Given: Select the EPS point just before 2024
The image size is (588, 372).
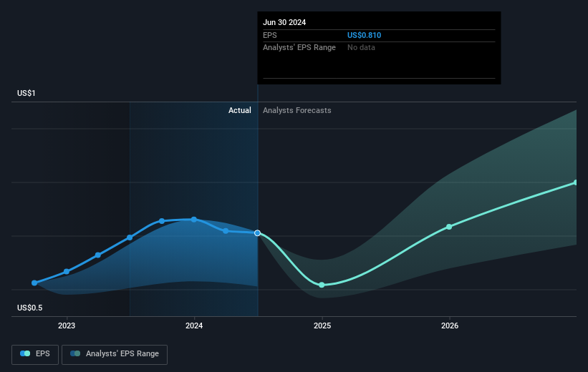Looking at the screenshot, I should (x=162, y=221).
